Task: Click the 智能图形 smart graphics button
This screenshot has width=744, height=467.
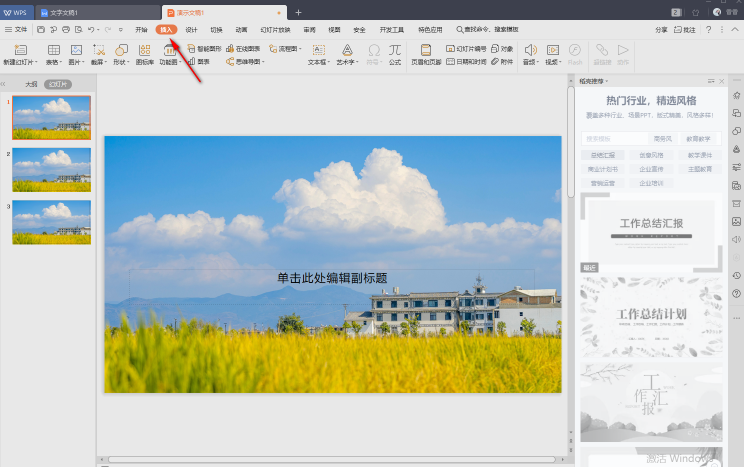Action: 205,48
